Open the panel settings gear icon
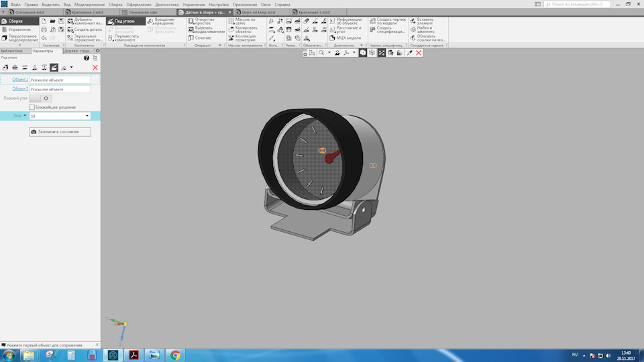644x362 pixels. click(x=98, y=51)
